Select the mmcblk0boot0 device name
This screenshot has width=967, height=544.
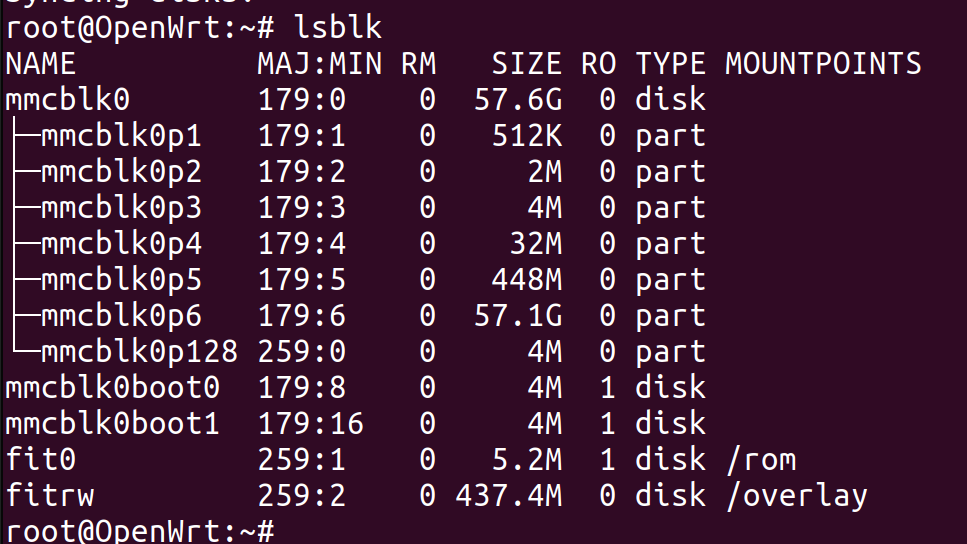112,387
